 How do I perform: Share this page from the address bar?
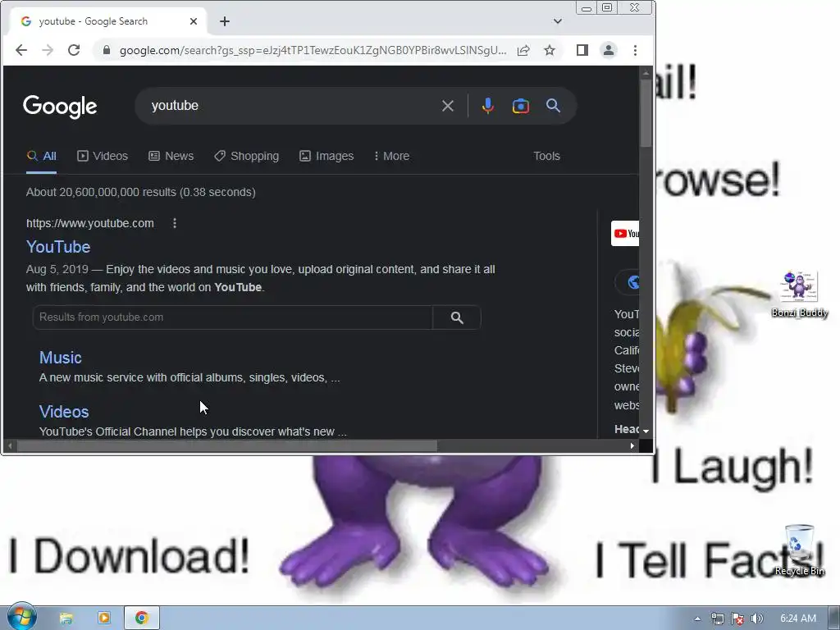pos(523,50)
